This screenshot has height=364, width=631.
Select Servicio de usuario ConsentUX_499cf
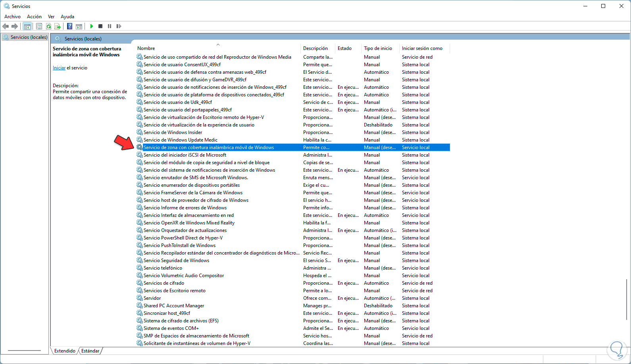[293, 65]
